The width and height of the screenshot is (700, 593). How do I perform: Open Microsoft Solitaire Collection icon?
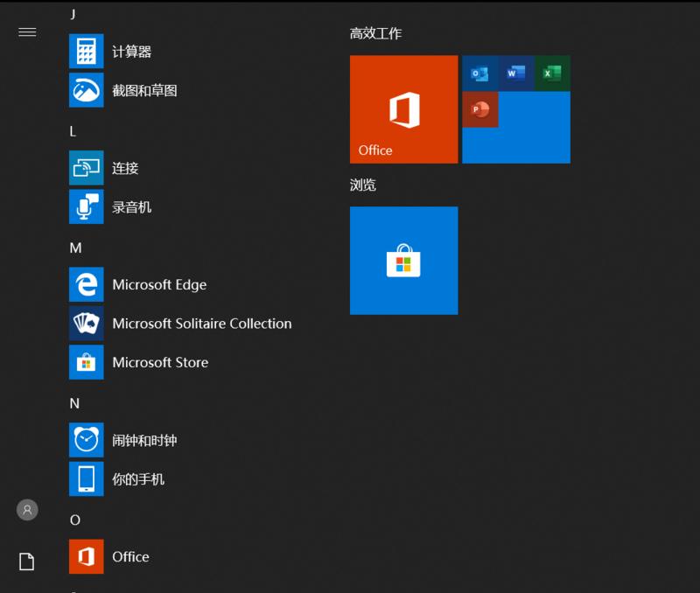pos(86,323)
